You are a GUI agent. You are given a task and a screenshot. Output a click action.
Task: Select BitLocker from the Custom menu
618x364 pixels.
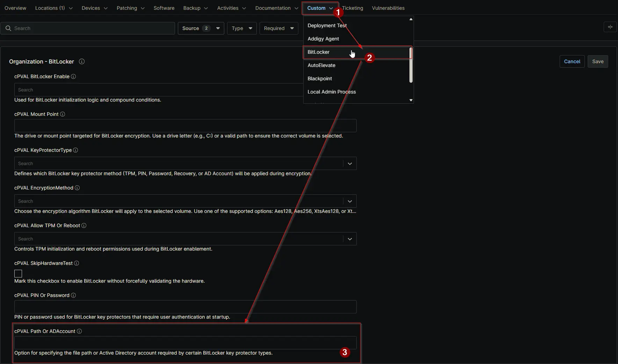pos(319,52)
